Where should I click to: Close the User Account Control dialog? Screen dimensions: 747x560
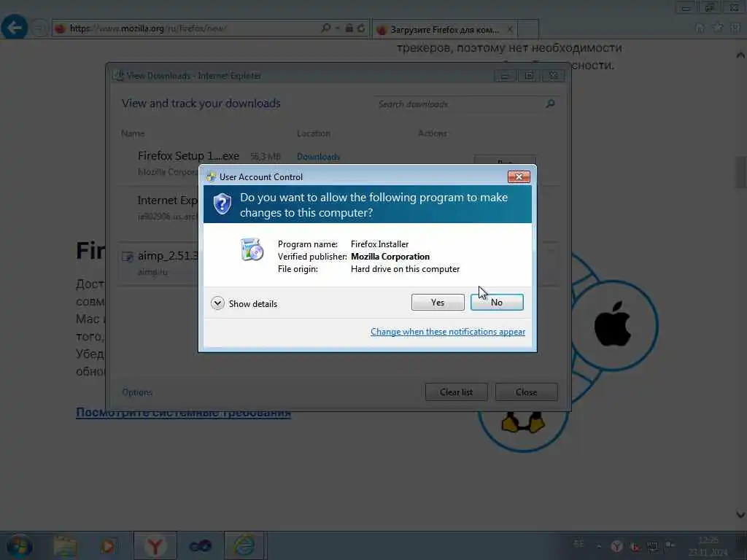coord(519,176)
